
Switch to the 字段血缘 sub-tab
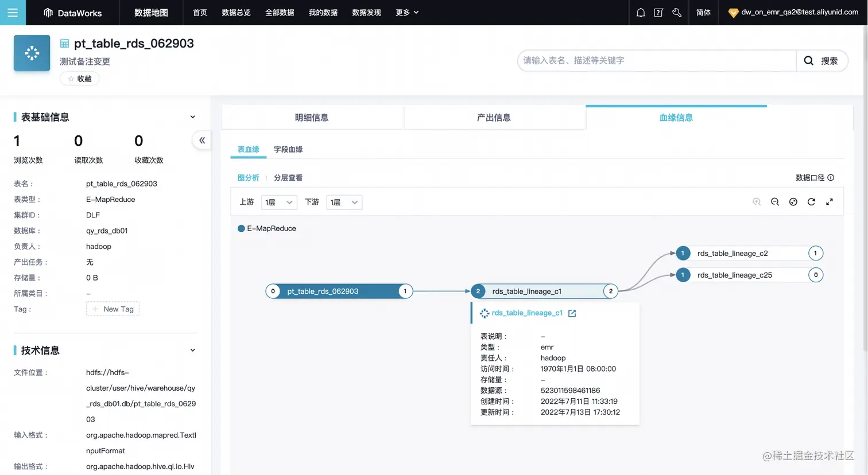288,149
